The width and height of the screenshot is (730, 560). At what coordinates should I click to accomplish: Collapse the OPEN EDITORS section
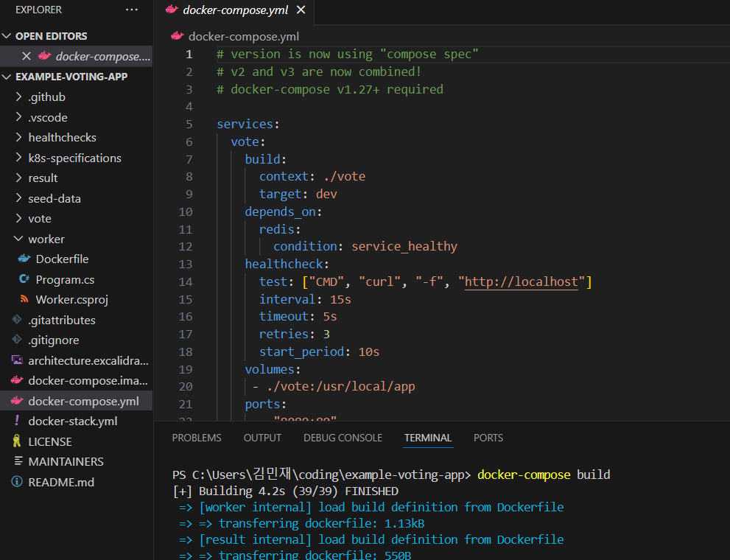pyautogui.click(x=7, y=36)
